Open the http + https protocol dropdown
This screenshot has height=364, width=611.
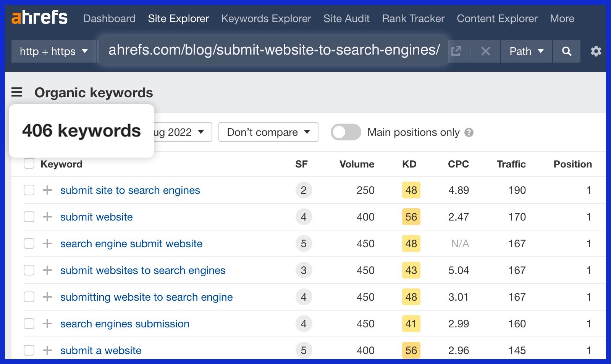[x=53, y=51]
